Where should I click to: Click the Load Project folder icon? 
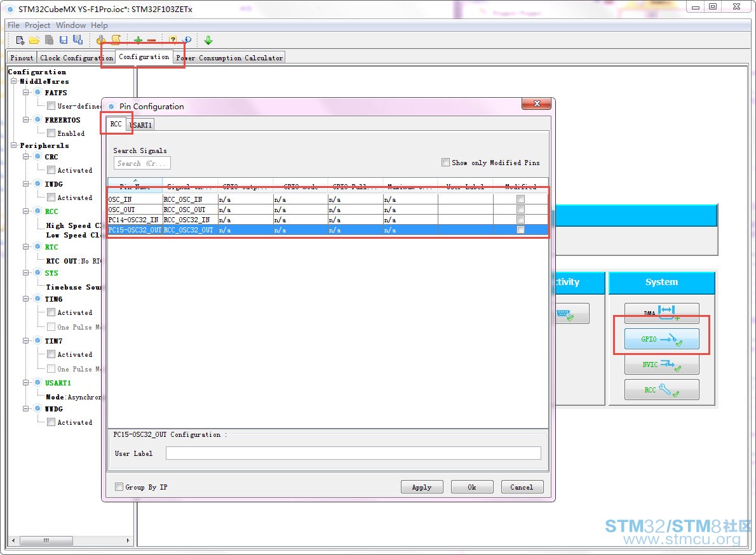(34, 40)
